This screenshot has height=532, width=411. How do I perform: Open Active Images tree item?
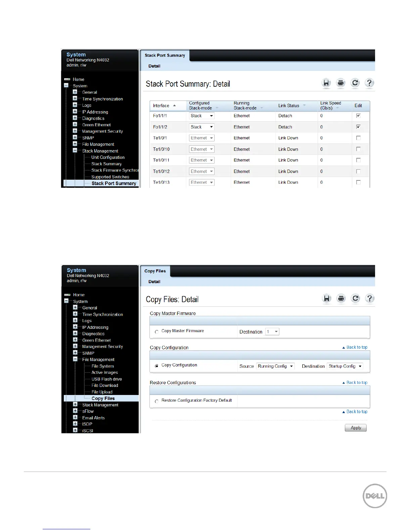(105, 372)
